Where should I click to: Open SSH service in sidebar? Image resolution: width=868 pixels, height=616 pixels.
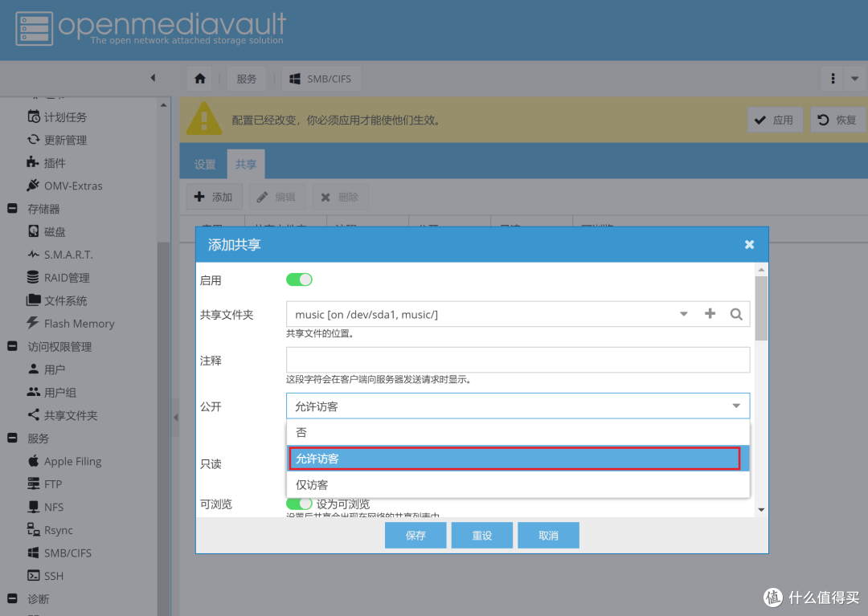(54, 577)
